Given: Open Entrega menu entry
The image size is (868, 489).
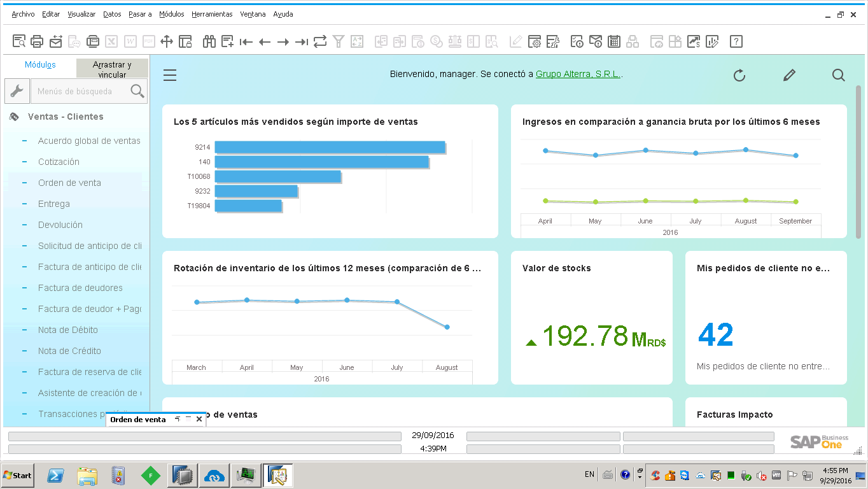Looking at the screenshot, I should point(54,204).
